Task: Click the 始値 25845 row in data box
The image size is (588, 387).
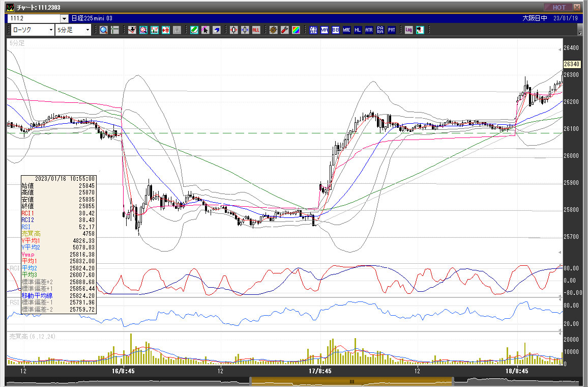Action: [58, 186]
